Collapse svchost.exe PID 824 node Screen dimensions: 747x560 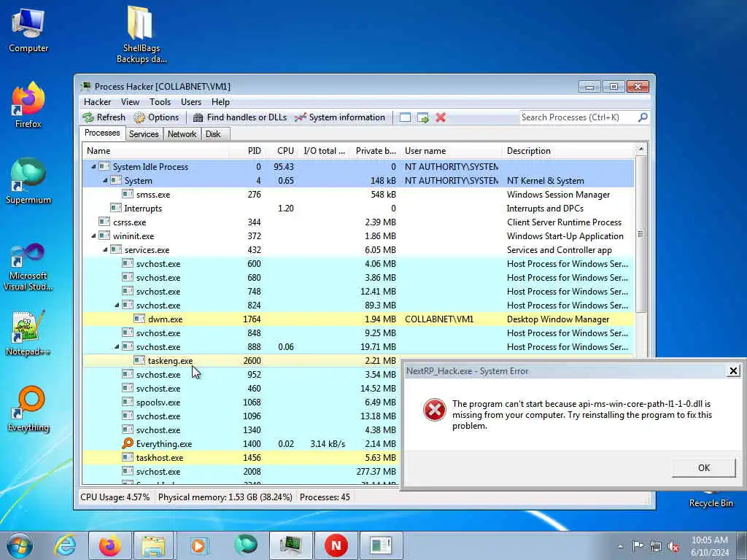click(x=117, y=306)
